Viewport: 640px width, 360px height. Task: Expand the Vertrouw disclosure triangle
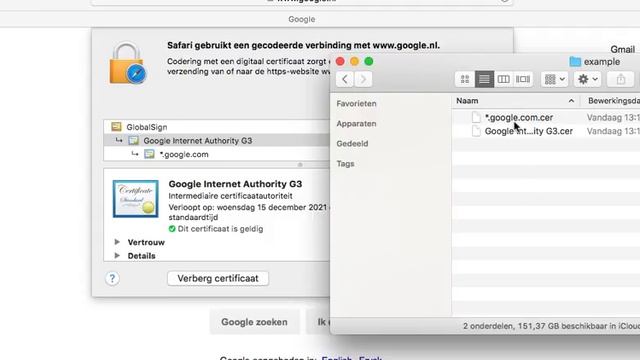(117, 242)
